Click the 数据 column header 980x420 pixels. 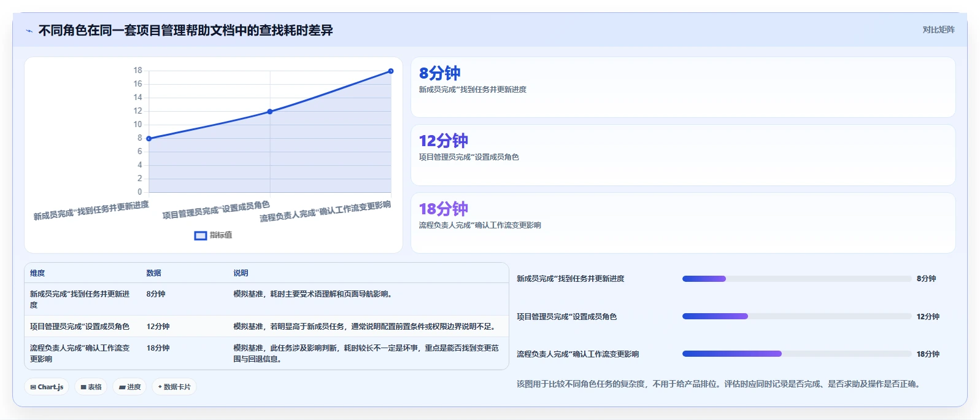(x=153, y=273)
